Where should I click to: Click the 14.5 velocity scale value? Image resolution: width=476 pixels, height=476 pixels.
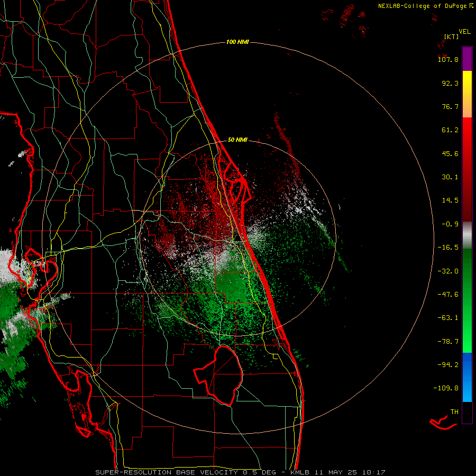(450, 200)
